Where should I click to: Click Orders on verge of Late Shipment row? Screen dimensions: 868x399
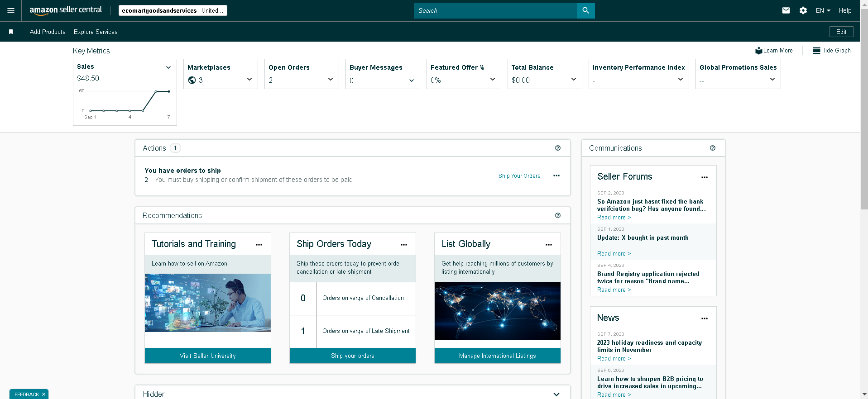(x=353, y=331)
